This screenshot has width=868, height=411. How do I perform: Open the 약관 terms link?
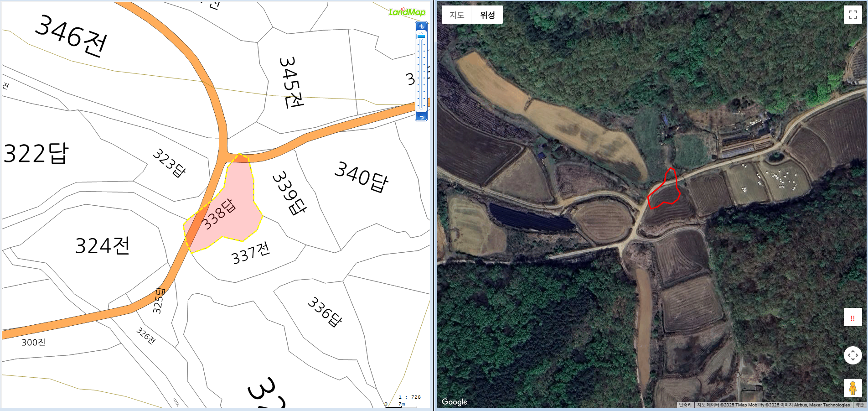click(859, 405)
